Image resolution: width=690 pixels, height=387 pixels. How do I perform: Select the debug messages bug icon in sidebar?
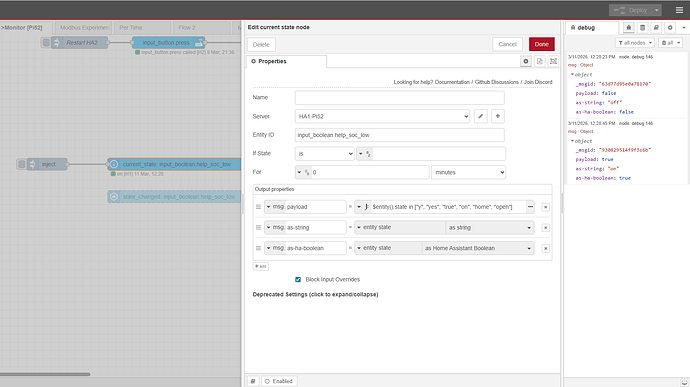(628, 27)
